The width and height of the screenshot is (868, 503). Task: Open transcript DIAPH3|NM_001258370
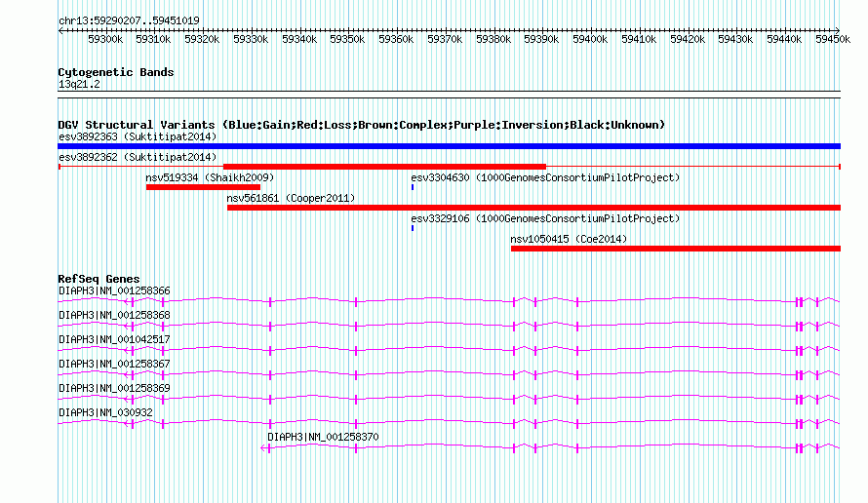click(323, 437)
